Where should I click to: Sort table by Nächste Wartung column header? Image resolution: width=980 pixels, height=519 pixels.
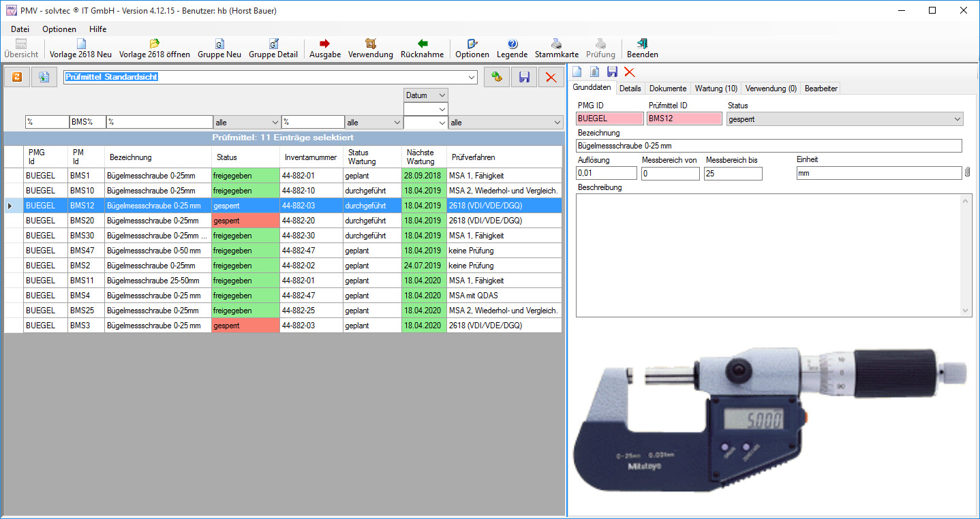[x=420, y=157]
